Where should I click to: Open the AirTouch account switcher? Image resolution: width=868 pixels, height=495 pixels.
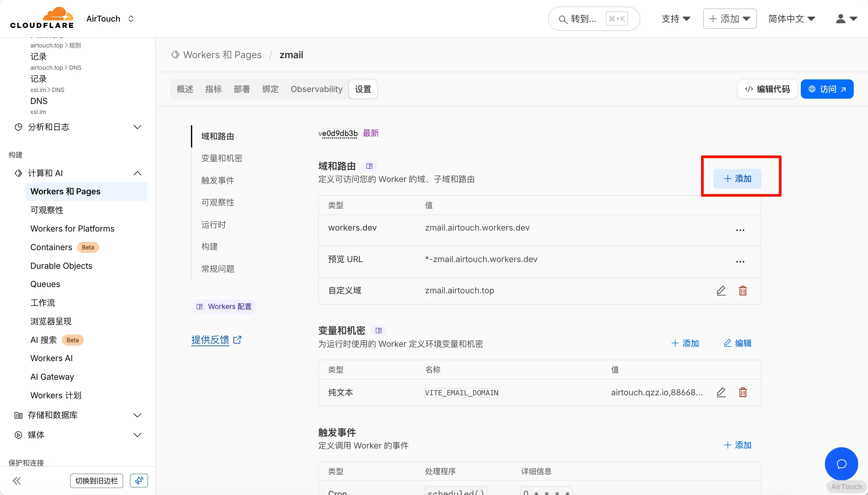(x=109, y=19)
